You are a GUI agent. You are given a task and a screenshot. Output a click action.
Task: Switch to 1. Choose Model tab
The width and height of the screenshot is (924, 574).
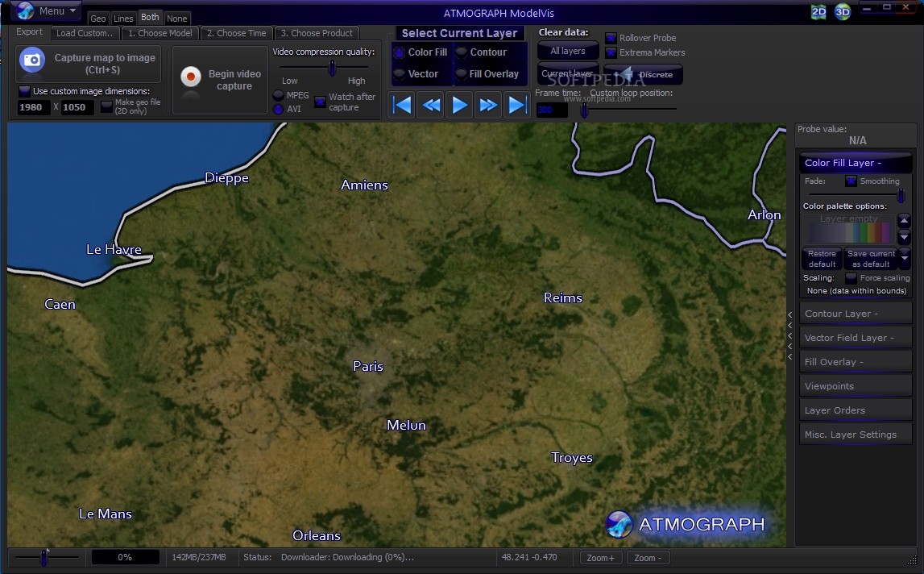[160, 33]
